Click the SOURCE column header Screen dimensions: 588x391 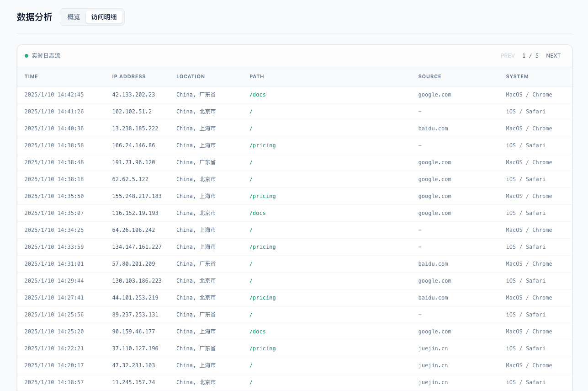click(429, 76)
